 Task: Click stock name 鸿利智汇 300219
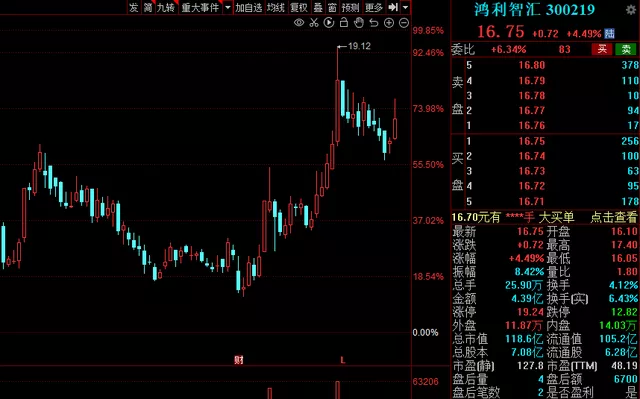pyautogui.click(x=535, y=10)
